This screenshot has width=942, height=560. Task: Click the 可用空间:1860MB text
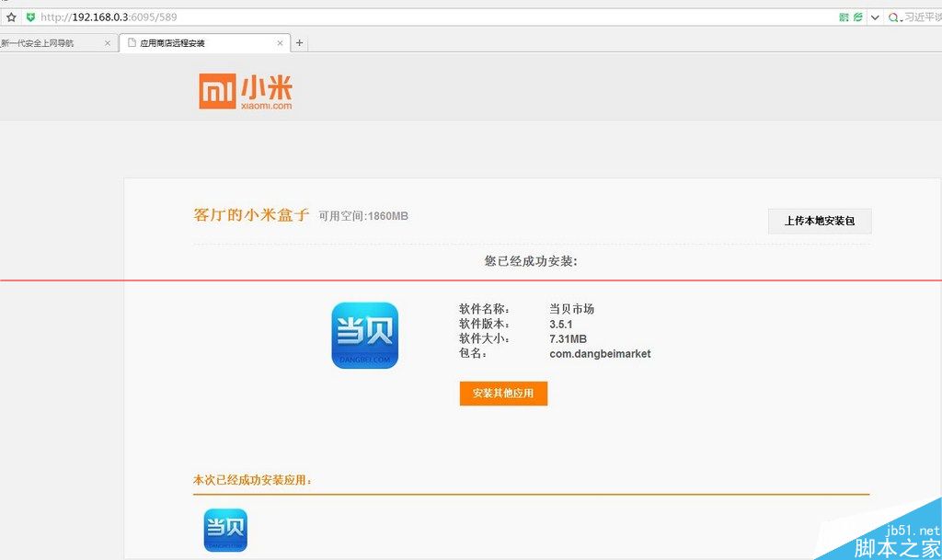363,216
